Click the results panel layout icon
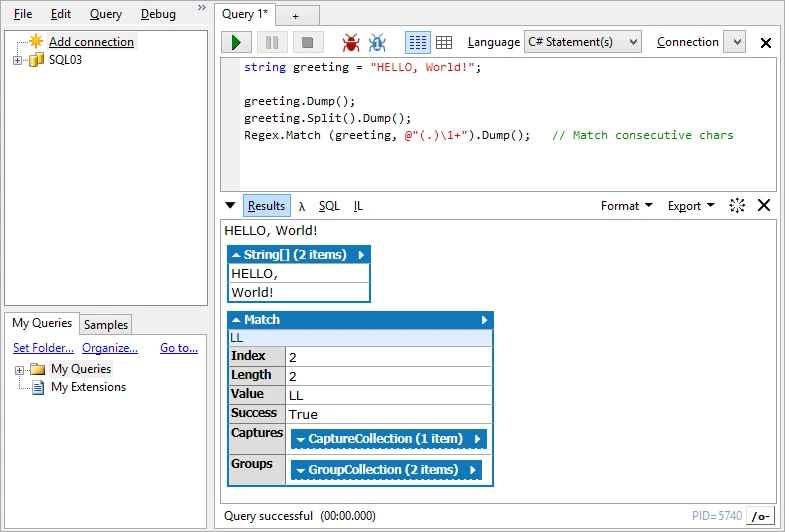The image size is (785, 532). (x=737, y=205)
